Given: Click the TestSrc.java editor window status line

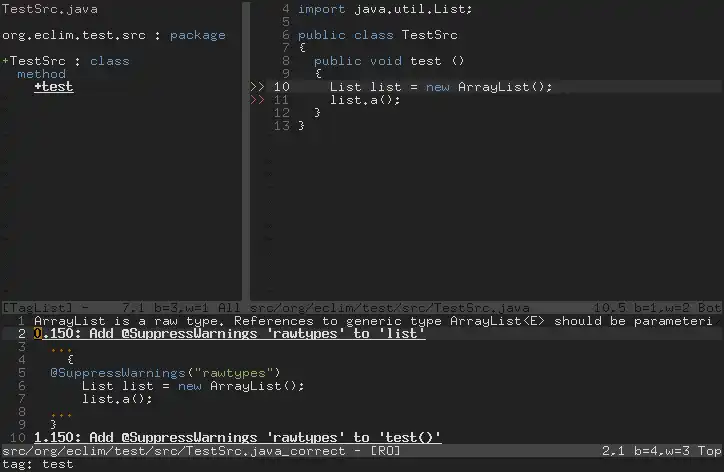Looking at the screenshot, I should point(485,308).
